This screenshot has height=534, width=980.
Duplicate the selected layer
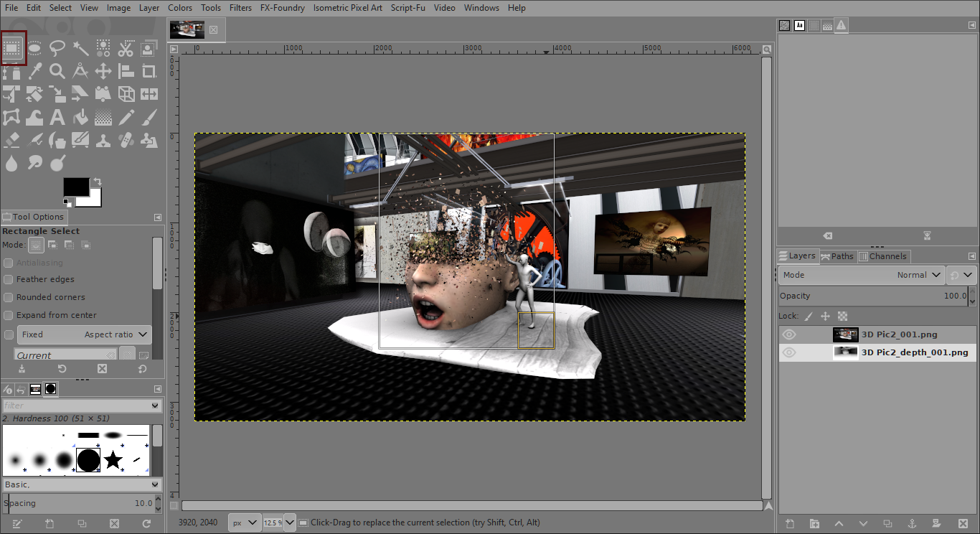(x=887, y=524)
